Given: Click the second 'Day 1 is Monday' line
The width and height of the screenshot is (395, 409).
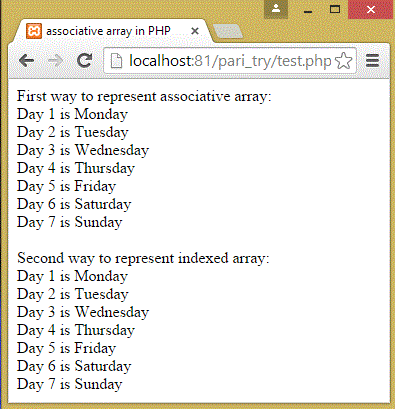Looking at the screenshot, I should tap(72, 276).
